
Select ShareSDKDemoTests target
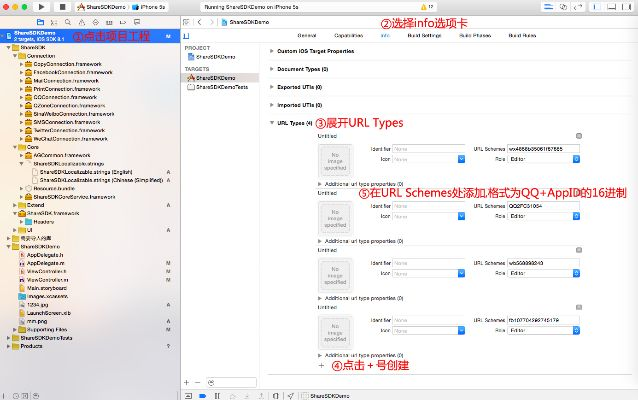pyautogui.click(x=220, y=87)
